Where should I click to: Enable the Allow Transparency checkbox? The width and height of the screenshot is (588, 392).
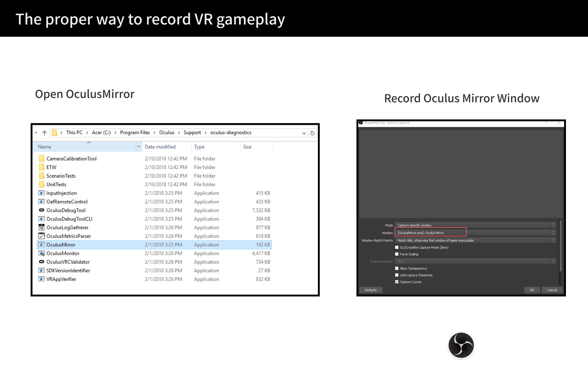point(397,268)
